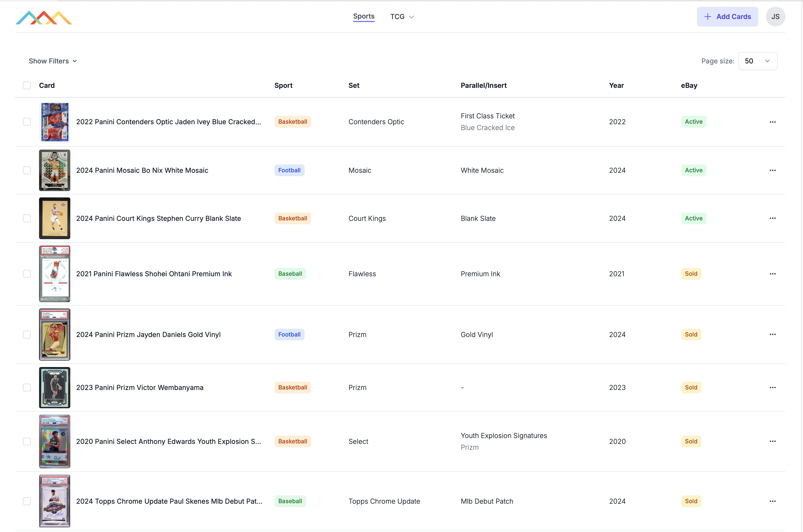Click the Card column header
Screen dimensions: 803x532
[x=47, y=85]
